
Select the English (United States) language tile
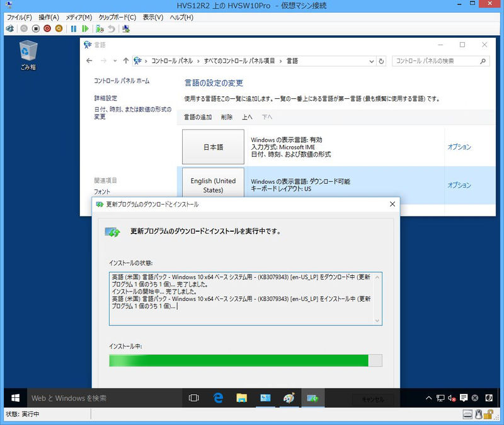pos(213,183)
